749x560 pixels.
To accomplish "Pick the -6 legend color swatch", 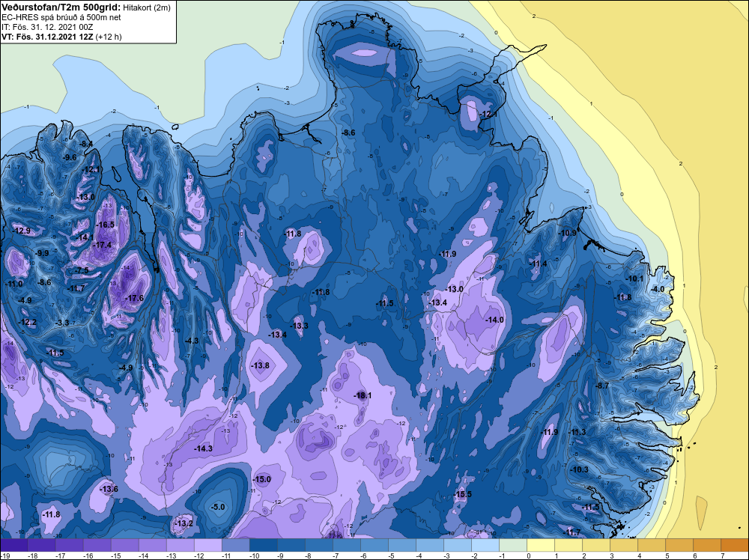I will pyautogui.click(x=374, y=545).
